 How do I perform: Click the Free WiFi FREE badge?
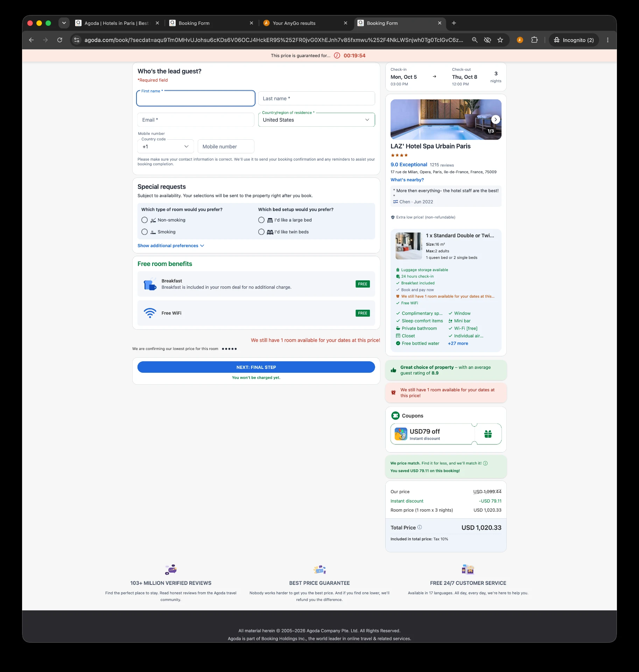[x=363, y=313]
